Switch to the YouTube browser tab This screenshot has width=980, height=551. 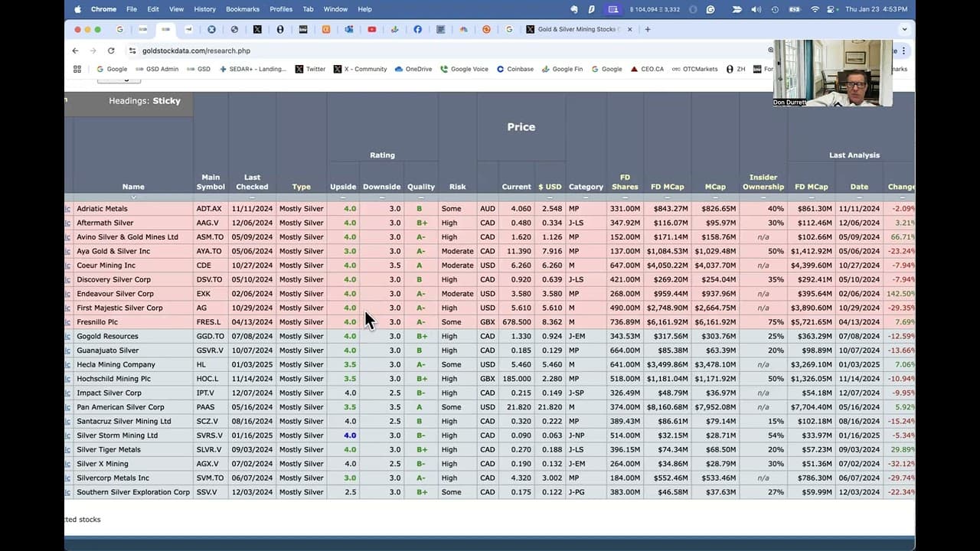coord(371,29)
